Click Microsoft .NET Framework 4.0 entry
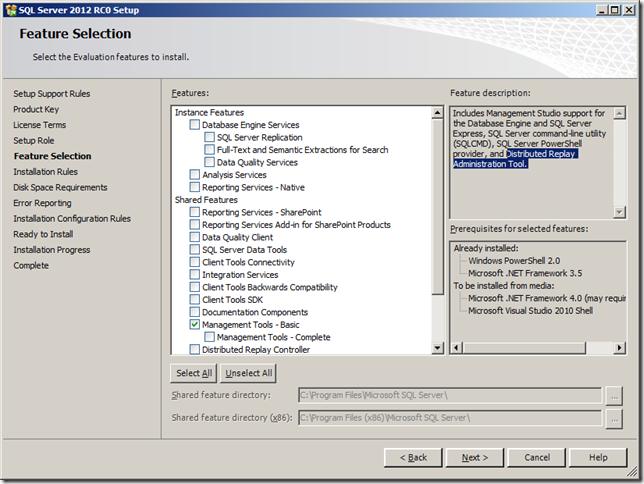Image resolution: width=644 pixels, height=484 pixels. click(547, 298)
